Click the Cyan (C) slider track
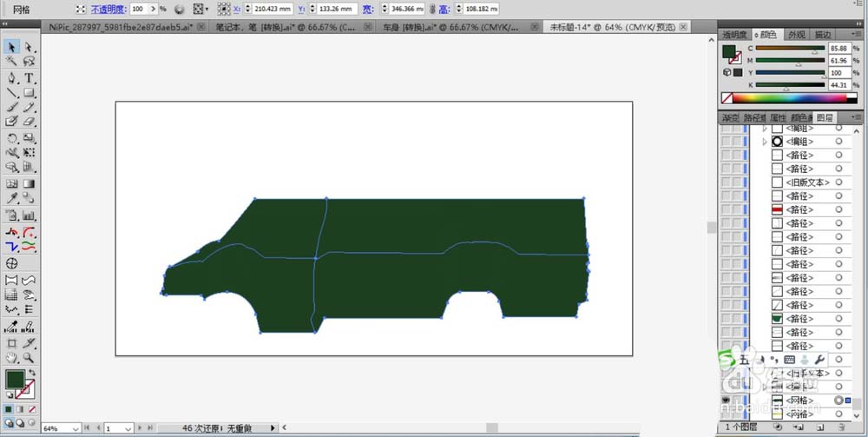This screenshot has width=868, height=437. (790, 48)
